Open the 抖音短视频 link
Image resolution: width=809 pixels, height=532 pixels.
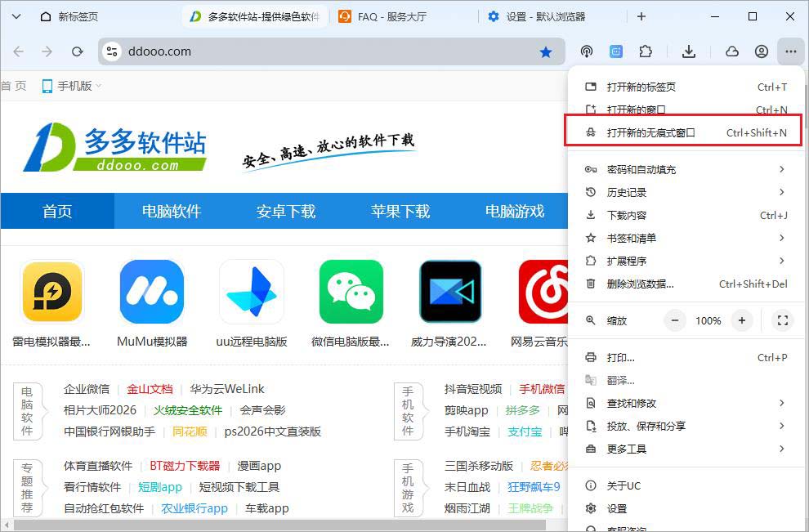click(x=473, y=389)
